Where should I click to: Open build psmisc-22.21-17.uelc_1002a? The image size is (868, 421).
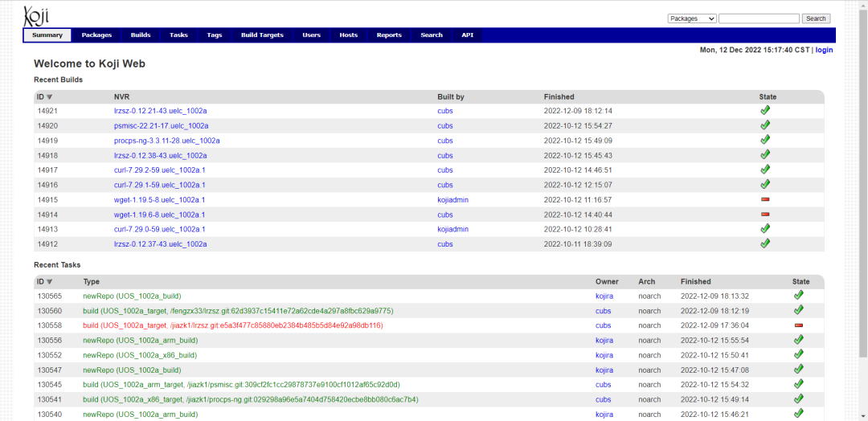[x=161, y=125]
